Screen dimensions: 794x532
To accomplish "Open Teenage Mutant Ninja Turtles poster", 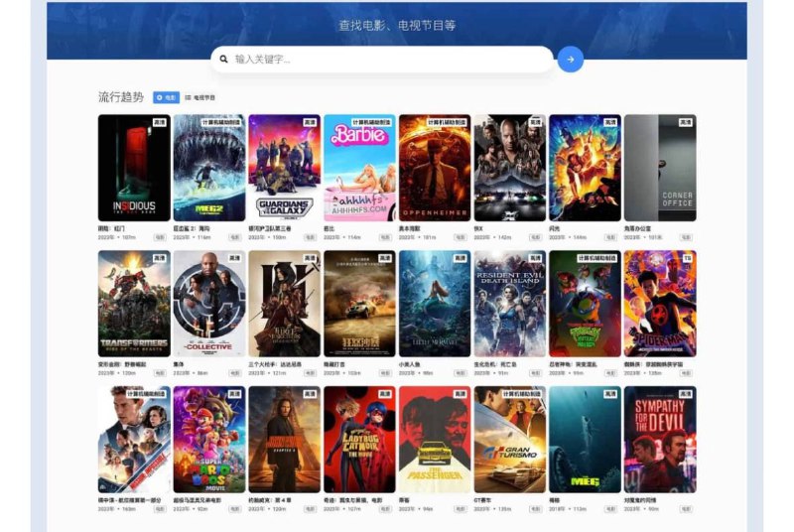I will pyautogui.click(x=585, y=304).
